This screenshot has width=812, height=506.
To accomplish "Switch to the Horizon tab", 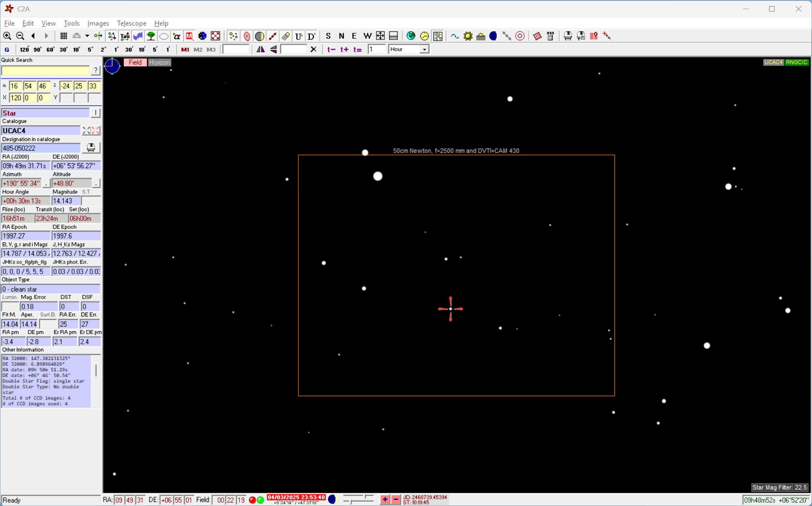I will tap(159, 63).
